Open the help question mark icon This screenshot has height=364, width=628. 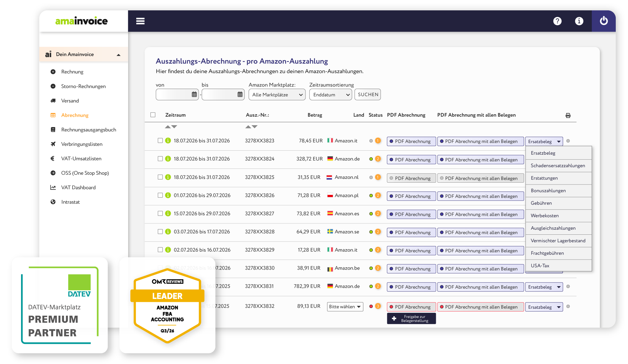(557, 21)
